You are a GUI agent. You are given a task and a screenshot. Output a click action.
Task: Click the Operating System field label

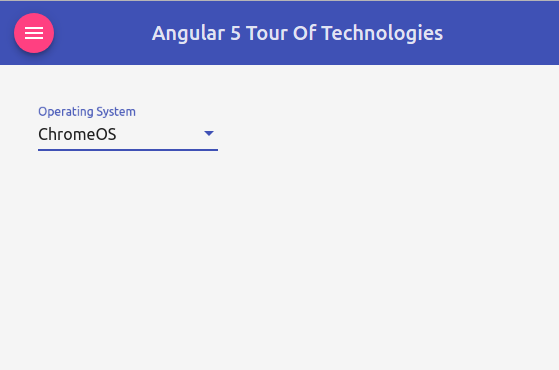(x=87, y=112)
